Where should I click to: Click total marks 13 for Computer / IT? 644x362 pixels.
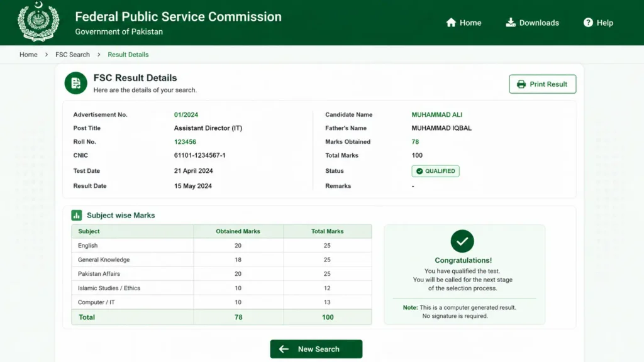click(327, 302)
